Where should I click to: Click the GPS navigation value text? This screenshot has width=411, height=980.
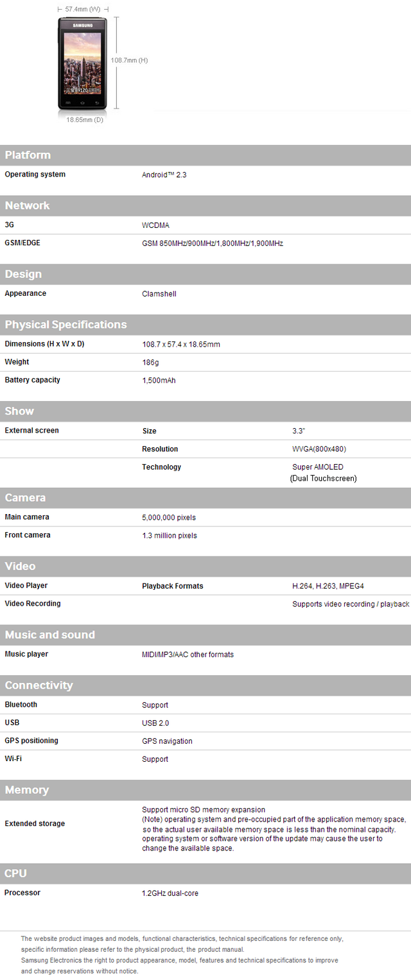(x=167, y=741)
